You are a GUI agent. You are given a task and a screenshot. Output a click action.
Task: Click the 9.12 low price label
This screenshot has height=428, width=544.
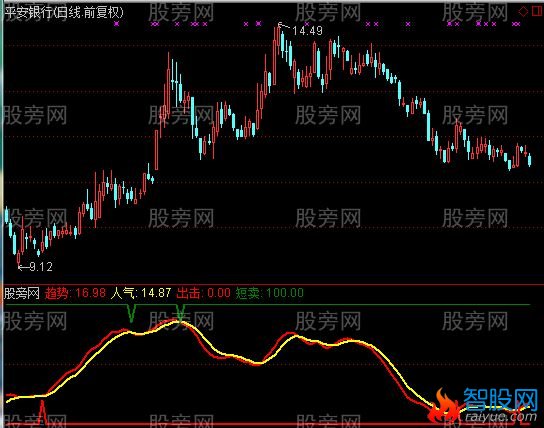[41, 267]
